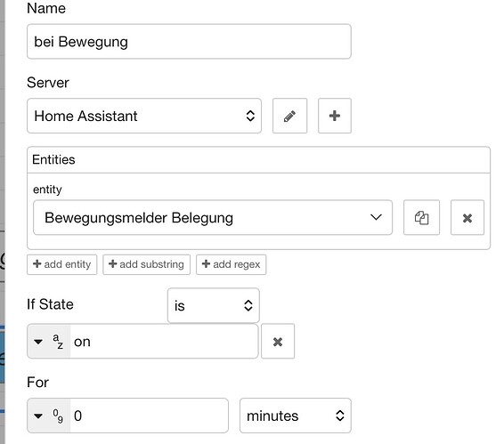Copy the Bewegungsmelder Belegung entity
This screenshot has width=504, height=444.
pyautogui.click(x=421, y=217)
